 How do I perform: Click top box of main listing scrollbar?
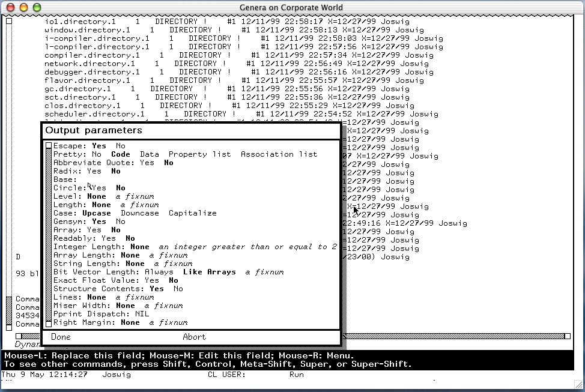[x=9, y=21]
